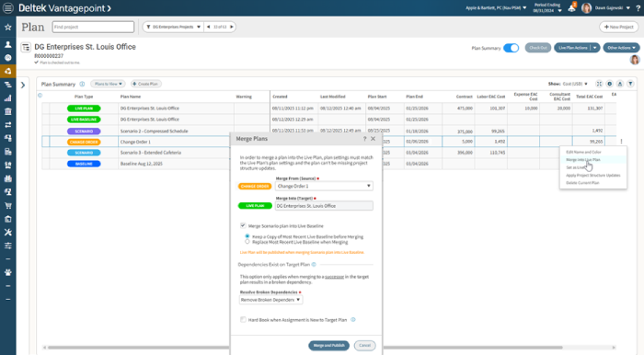The image size is (644, 355).
Task: Choose Edit Name and Color from context menu
Action: (x=583, y=153)
